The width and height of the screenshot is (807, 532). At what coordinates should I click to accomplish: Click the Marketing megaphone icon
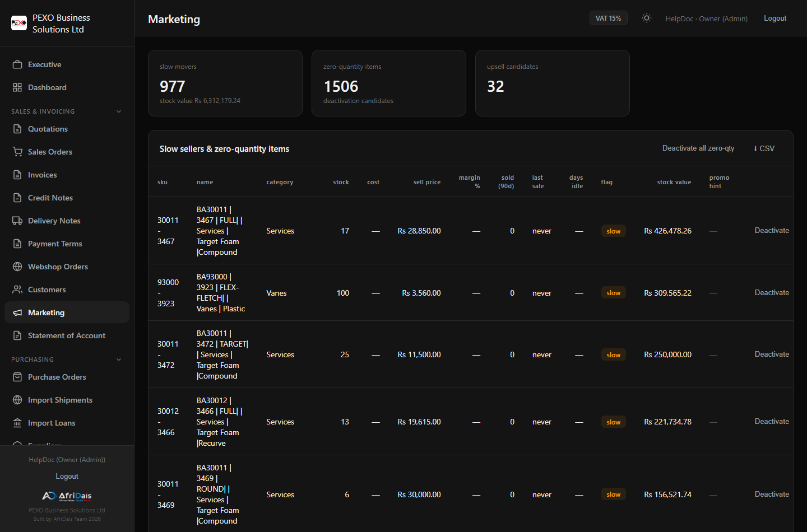17,312
